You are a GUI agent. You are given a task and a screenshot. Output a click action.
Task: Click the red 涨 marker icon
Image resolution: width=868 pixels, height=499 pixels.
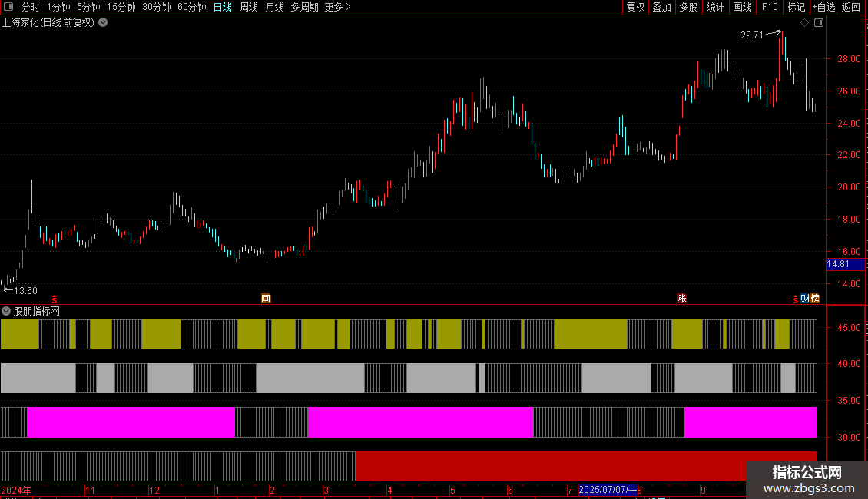(681, 298)
